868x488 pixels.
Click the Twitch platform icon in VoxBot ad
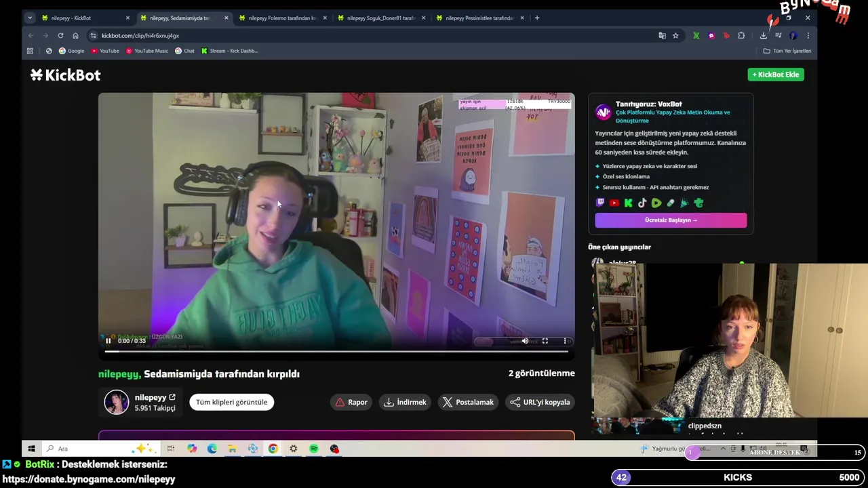coord(600,203)
